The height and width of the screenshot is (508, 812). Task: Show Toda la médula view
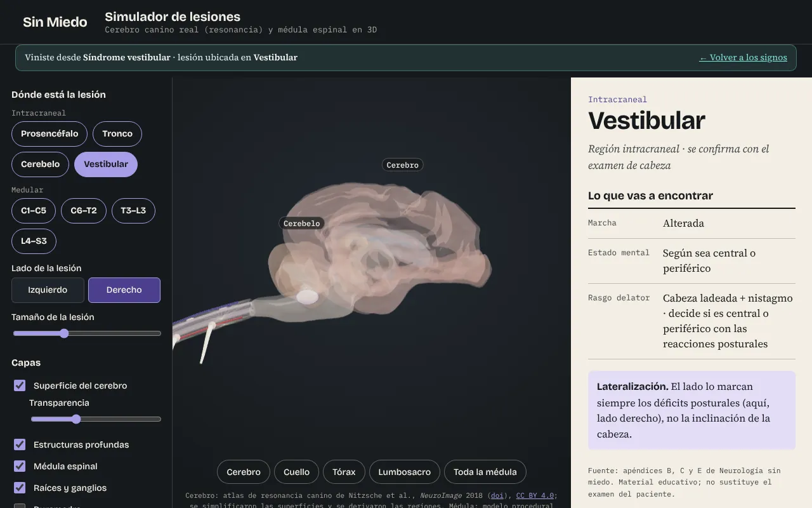pyautogui.click(x=485, y=472)
